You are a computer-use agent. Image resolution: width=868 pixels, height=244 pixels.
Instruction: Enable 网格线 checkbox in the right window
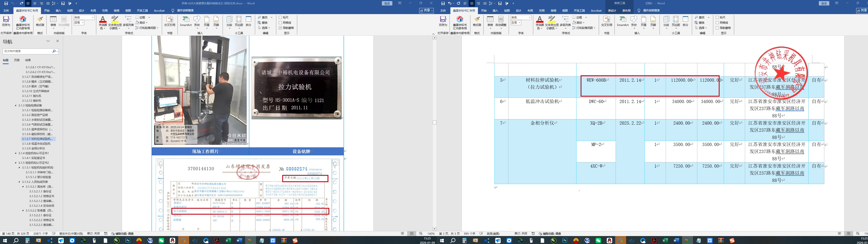coord(717,23)
